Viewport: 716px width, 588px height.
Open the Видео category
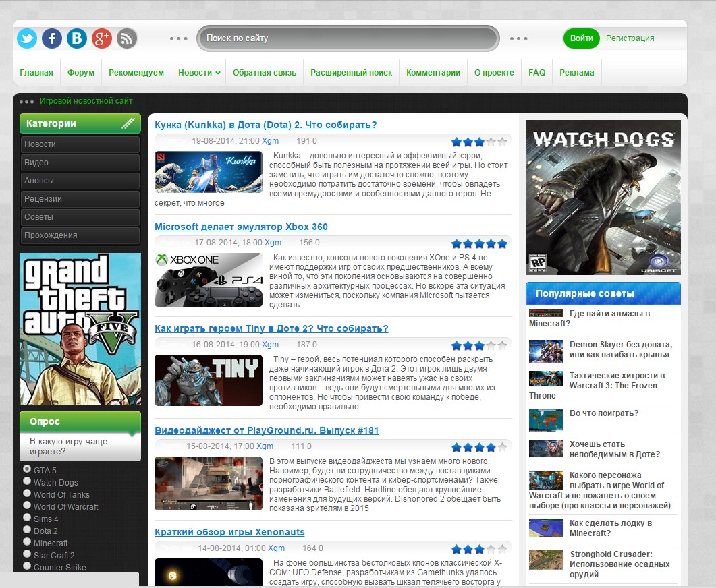[80, 163]
